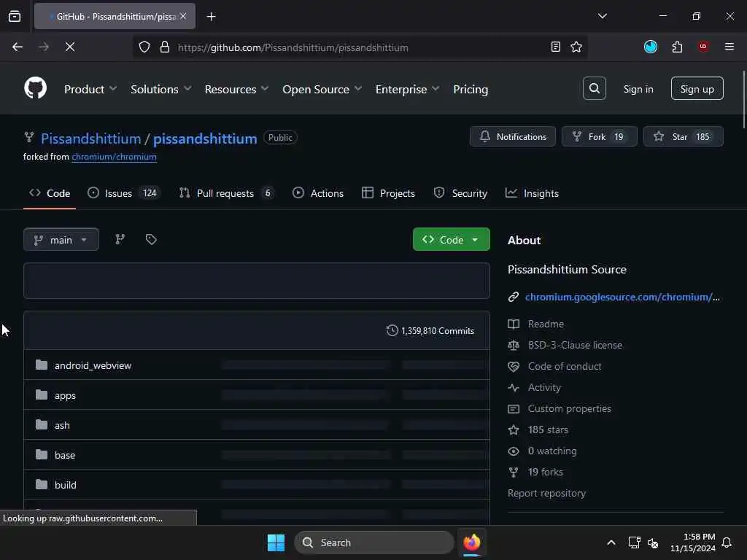Open the Activity link
747x560 pixels.
tap(544, 388)
